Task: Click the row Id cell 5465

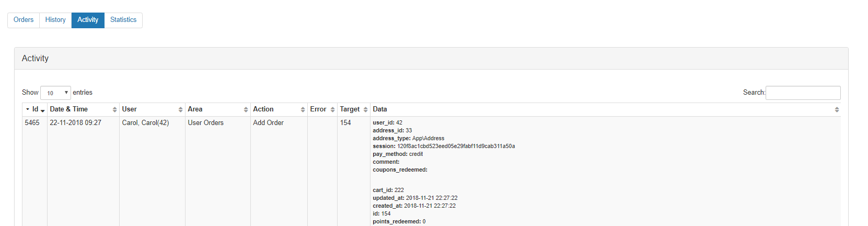Action: click(x=32, y=123)
